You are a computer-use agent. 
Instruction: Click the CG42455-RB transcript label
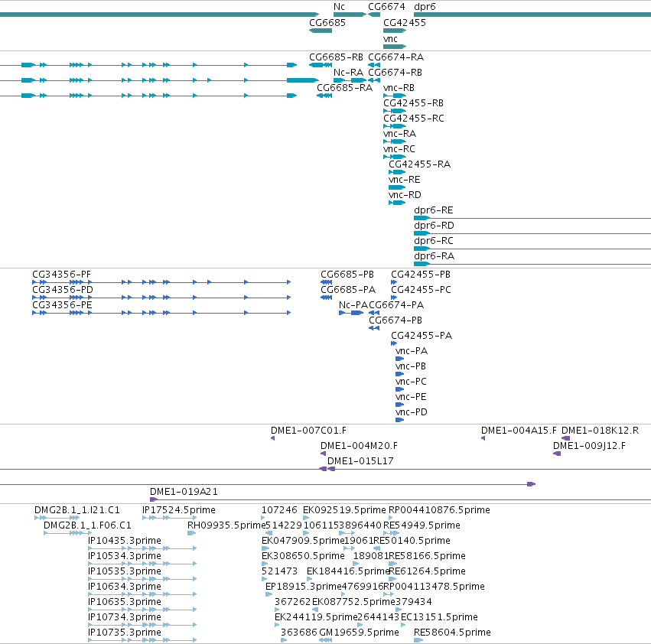[413, 103]
